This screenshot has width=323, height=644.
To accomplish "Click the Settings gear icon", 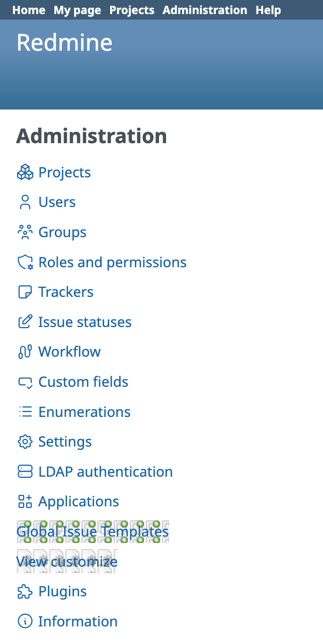I will [x=25, y=442].
